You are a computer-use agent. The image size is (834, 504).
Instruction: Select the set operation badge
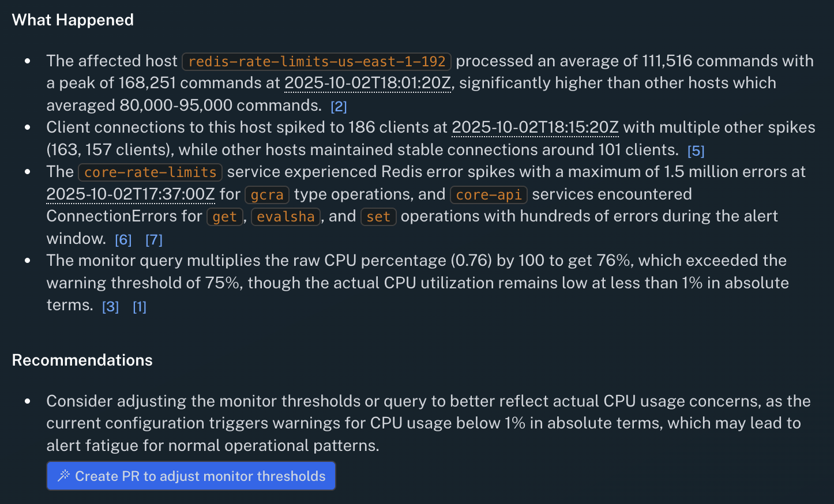[378, 217]
